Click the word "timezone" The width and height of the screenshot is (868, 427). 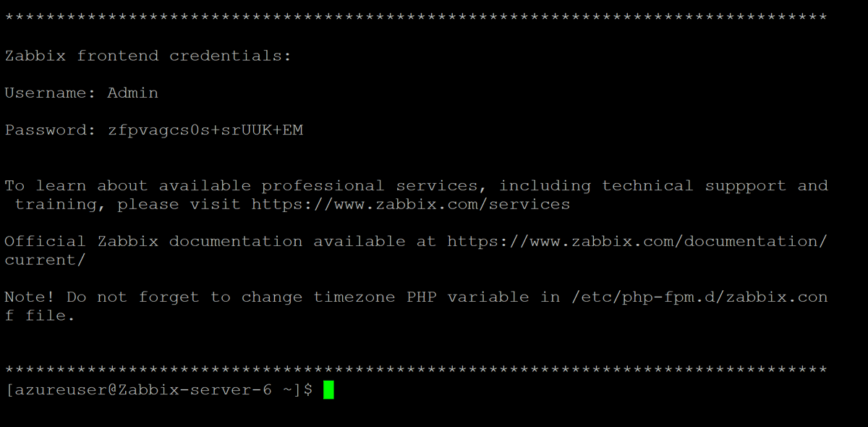(x=354, y=297)
